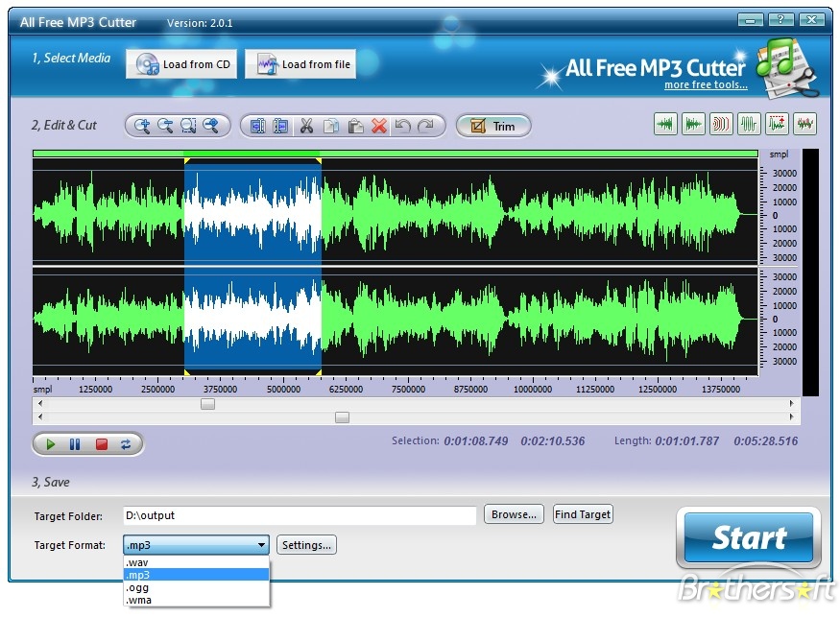Click the zoom in magnifier icon

point(142,126)
